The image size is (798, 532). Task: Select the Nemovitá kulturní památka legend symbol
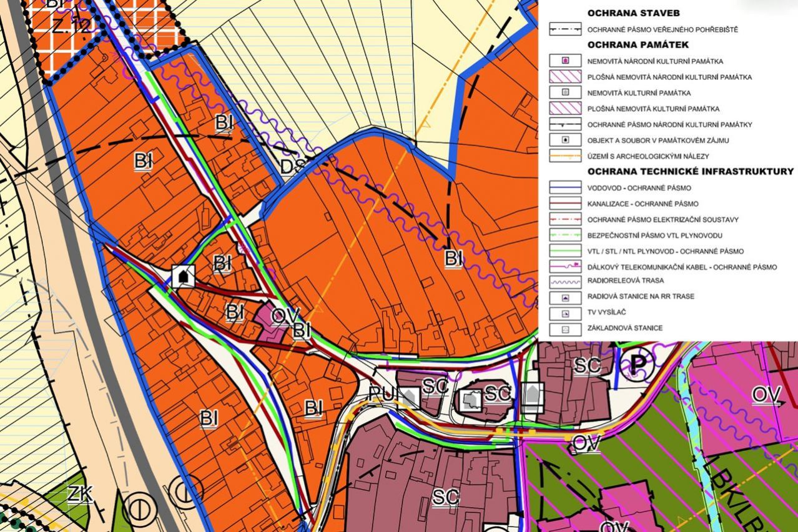(x=565, y=92)
